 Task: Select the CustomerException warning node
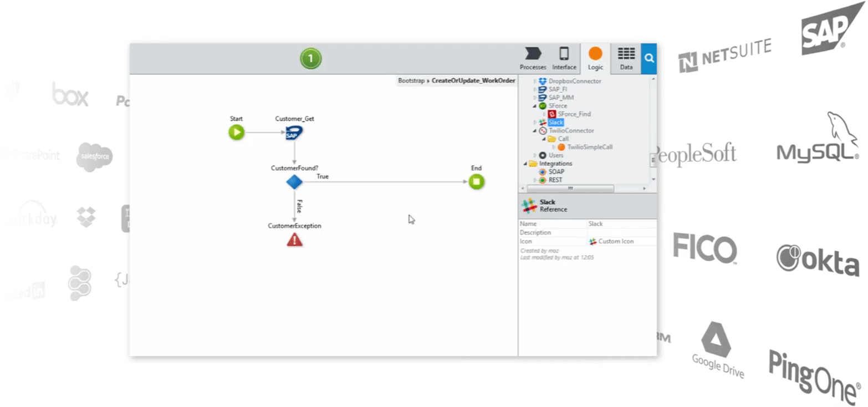point(294,240)
